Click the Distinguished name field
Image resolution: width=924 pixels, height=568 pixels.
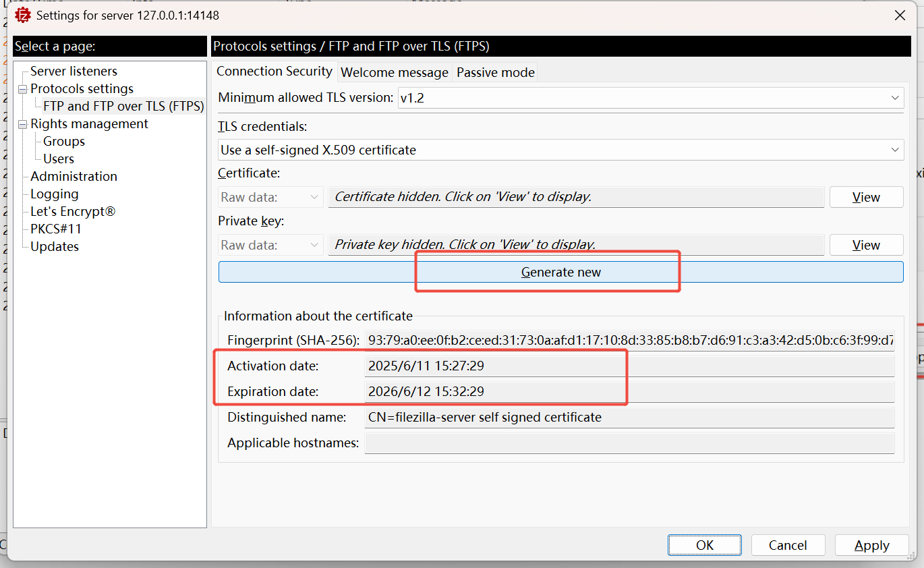tap(629, 417)
